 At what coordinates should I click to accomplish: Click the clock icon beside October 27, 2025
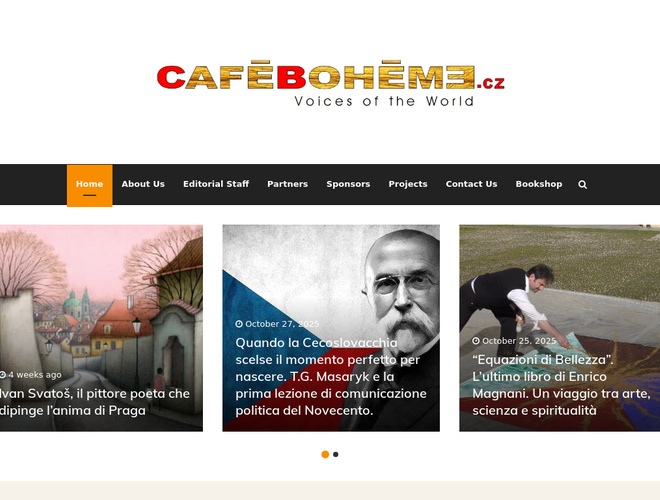click(x=239, y=324)
